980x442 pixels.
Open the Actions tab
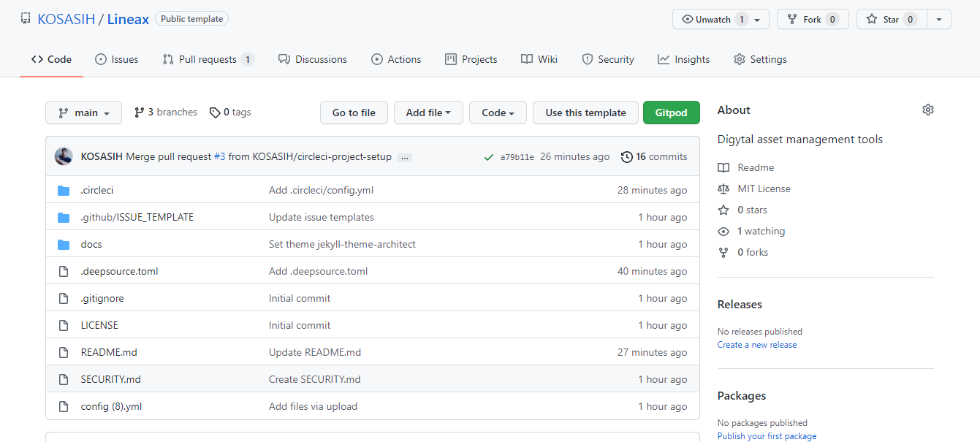[x=396, y=59]
